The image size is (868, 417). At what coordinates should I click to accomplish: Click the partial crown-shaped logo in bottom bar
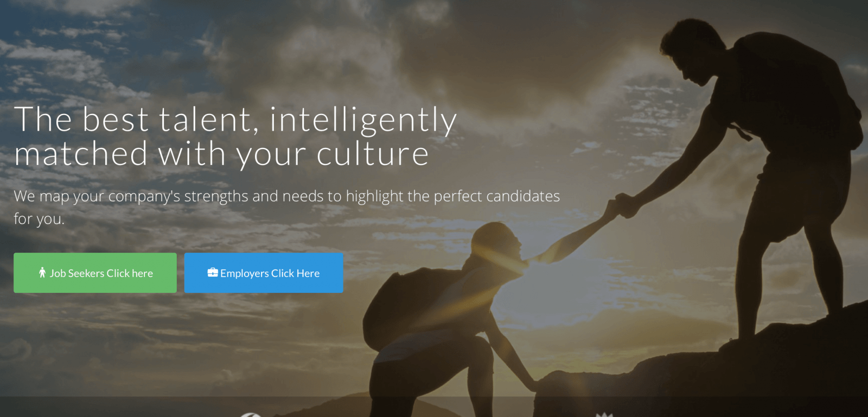click(604, 415)
